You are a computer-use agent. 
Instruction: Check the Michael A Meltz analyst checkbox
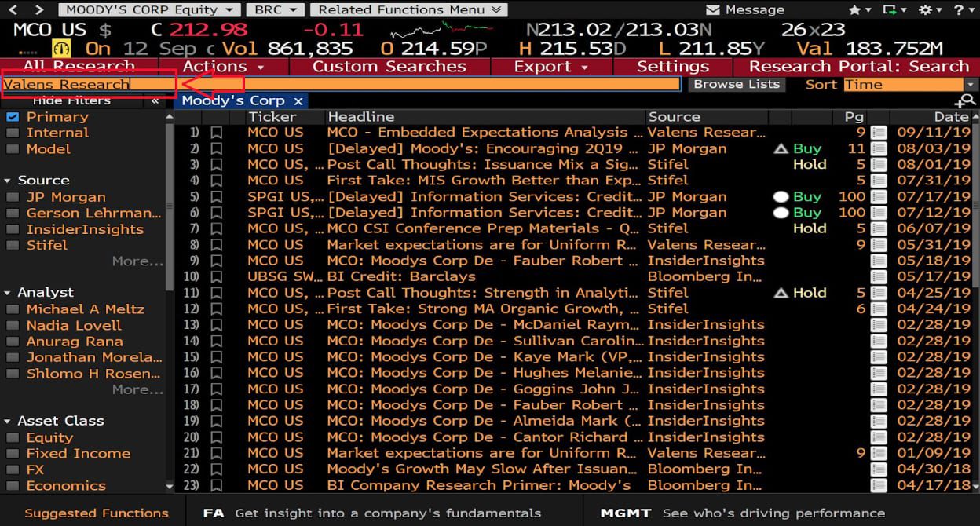click(x=12, y=309)
